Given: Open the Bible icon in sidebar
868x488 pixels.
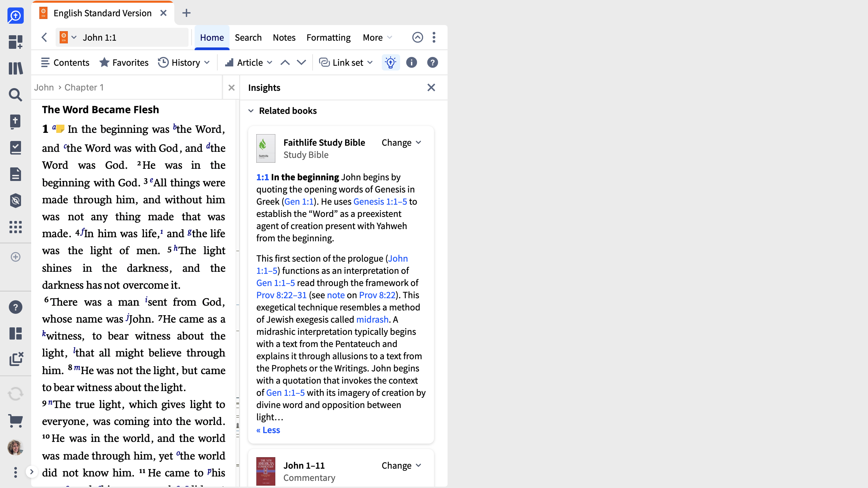Looking at the screenshot, I should point(16,121).
